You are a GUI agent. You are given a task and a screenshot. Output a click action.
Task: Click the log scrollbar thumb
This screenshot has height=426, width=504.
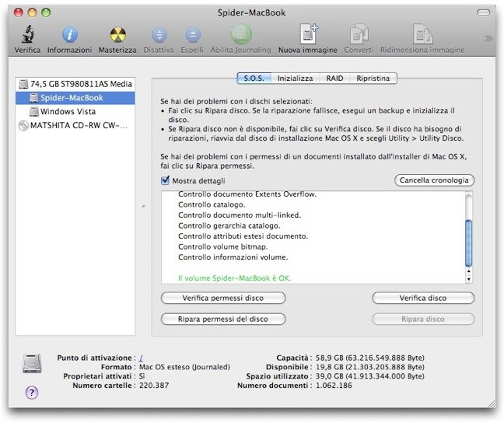coord(469,243)
